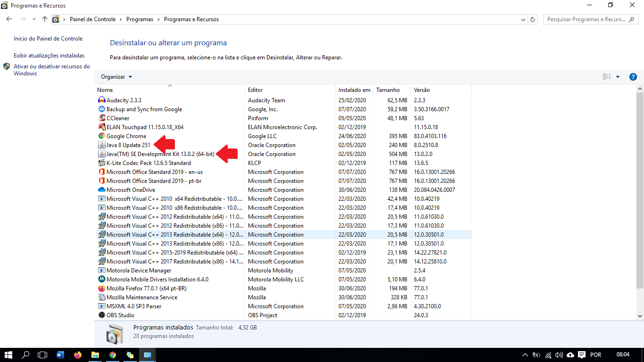Screen dimensions: 644x362
Task: Click the OBS Studio icon in list
Action: tap(102, 315)
